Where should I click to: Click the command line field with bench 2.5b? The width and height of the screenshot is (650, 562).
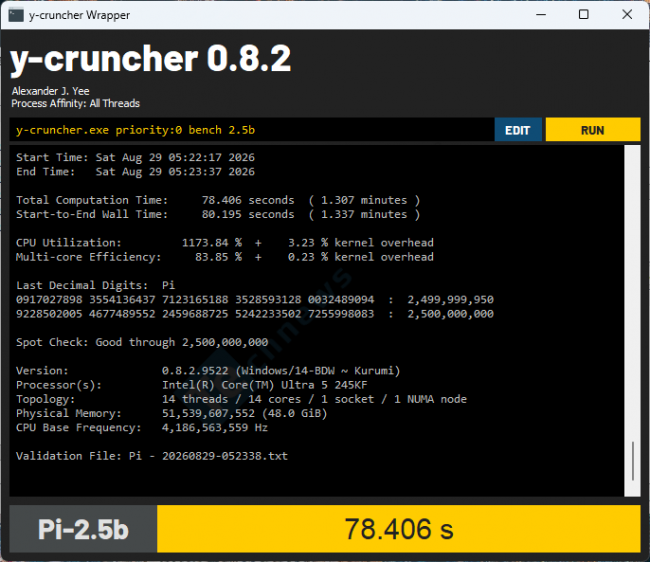pos(252,130)
